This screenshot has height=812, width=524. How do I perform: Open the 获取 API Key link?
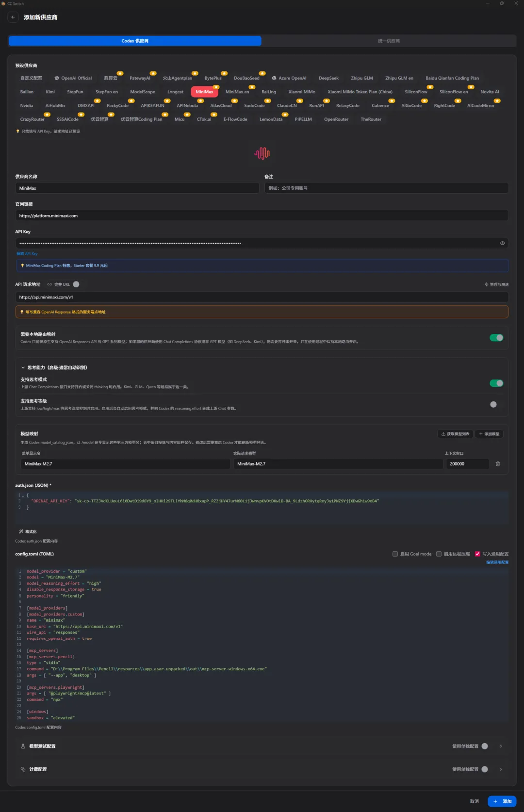27,253
